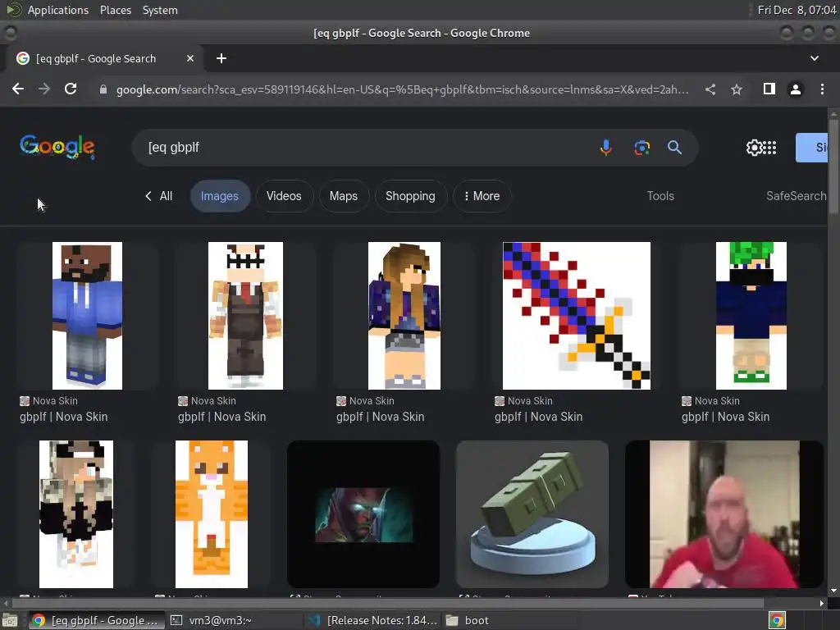Open Chrome side panel
This screenshot has width=840, height=630.
pos(769,89)
